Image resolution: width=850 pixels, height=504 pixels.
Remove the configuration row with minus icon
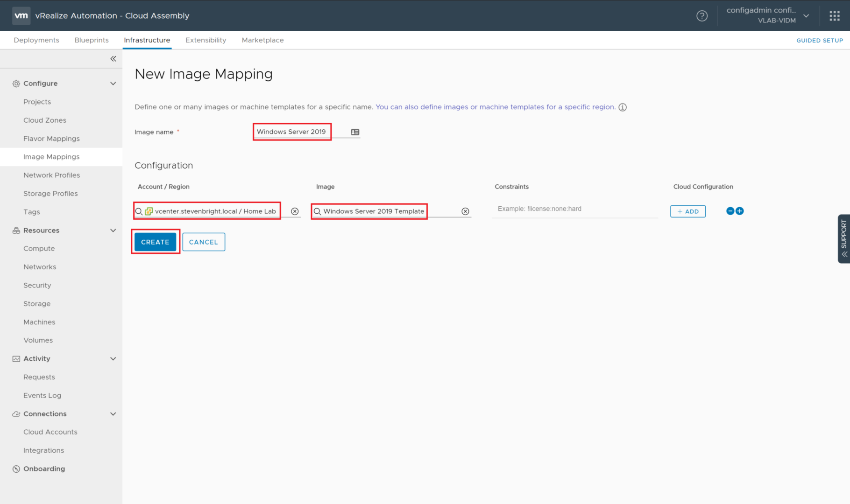pyautogui.click(x=730, y=211)
